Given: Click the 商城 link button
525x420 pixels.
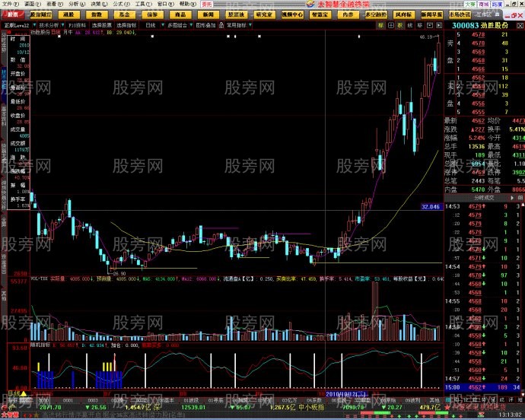Looking at the screenshot, I should 483,4.
